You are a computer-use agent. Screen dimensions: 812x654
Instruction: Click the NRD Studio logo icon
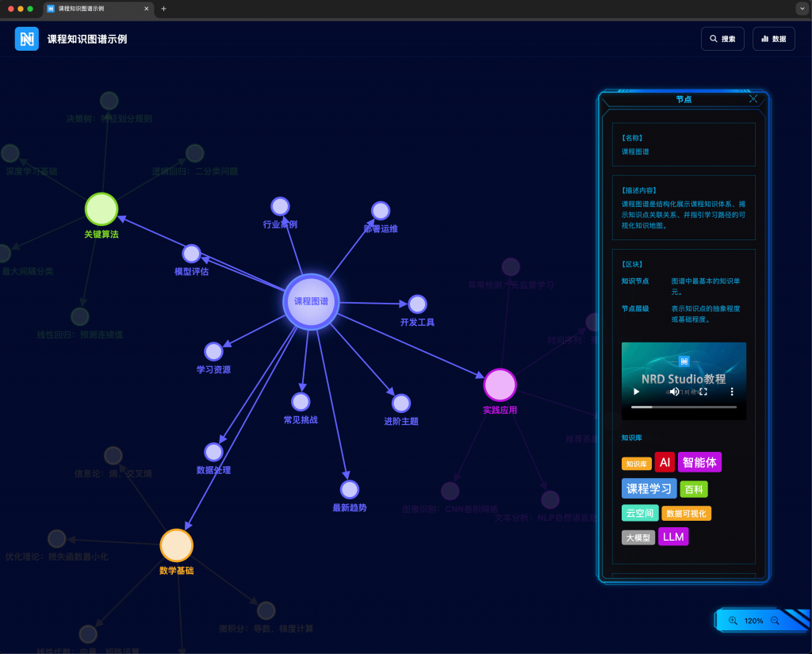(x=27, y=39)
